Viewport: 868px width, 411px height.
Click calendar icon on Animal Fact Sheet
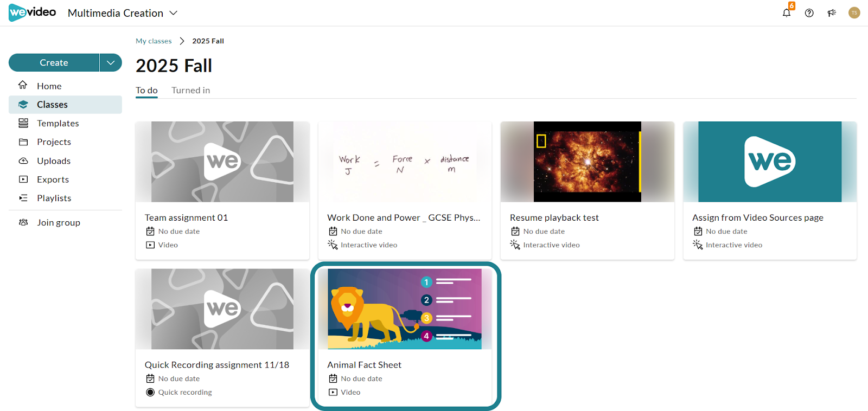(x=333, y=378)
